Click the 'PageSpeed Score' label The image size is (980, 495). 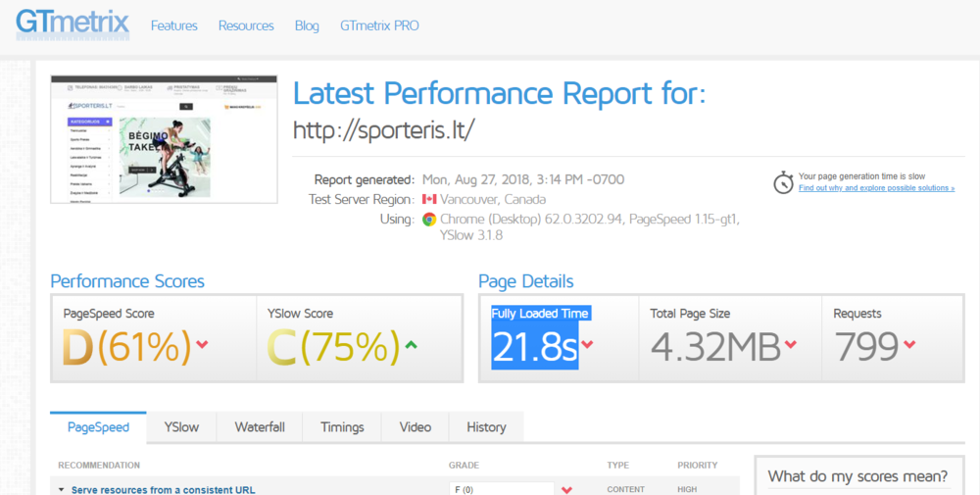pyautogui.click(x=109, y=314)
